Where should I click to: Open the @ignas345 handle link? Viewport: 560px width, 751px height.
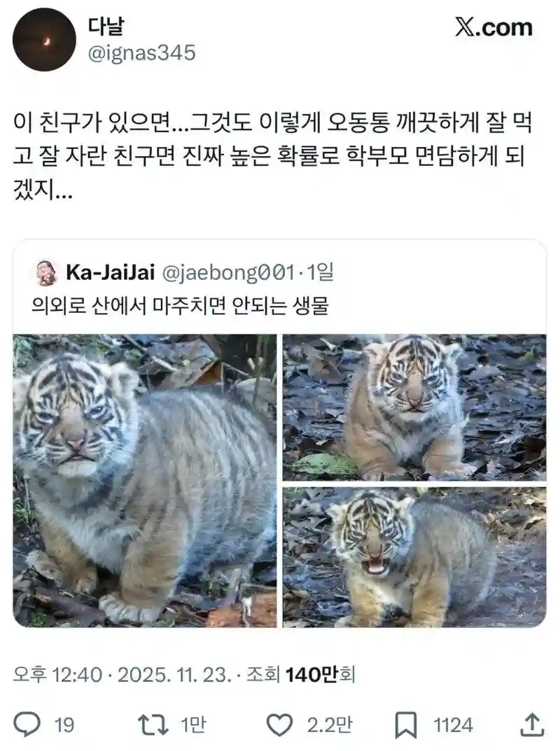click(141, 52)
